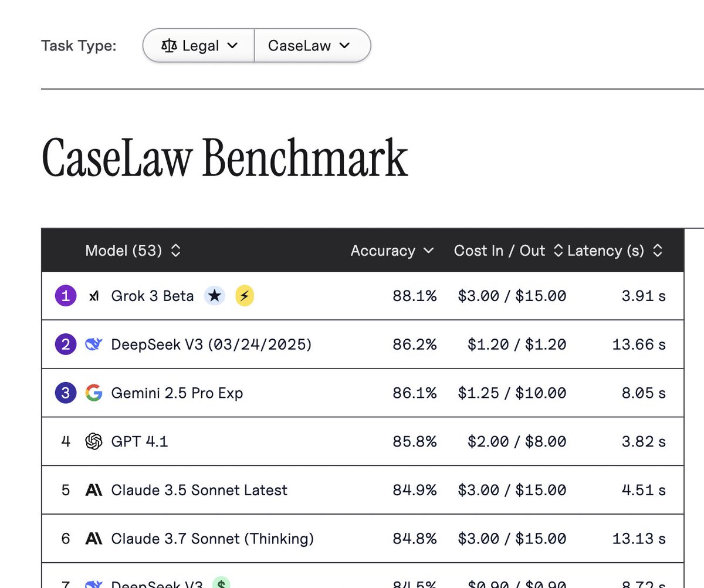Select the 3.91 s latency value
Image resolution: width=704 pixels, height=588 pixels.
(x=644, y=296)
